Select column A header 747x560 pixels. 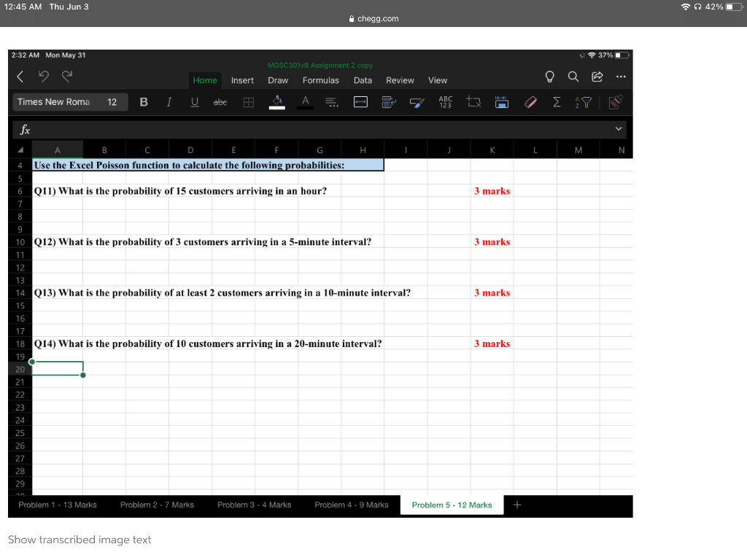click(x=57, y=150)
